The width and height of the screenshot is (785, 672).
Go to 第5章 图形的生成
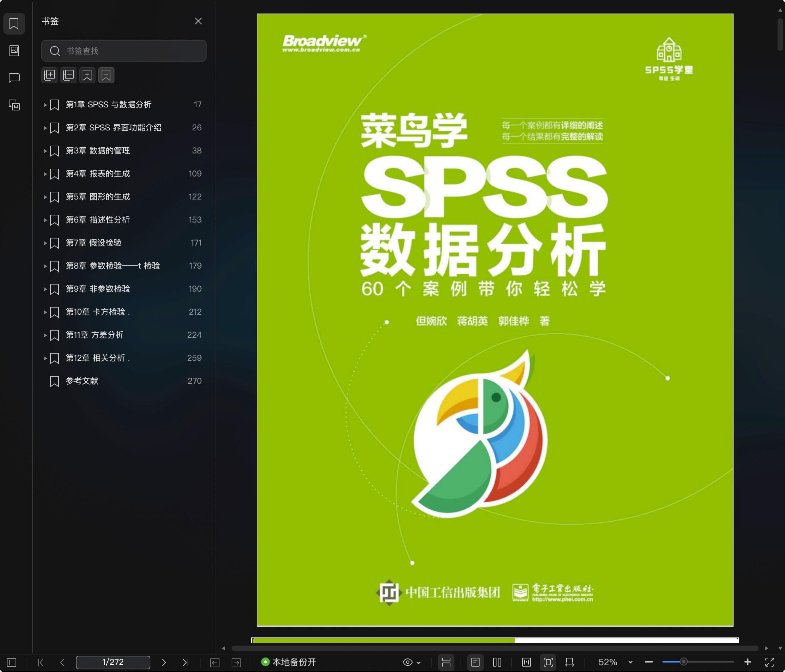coord(98,197)
